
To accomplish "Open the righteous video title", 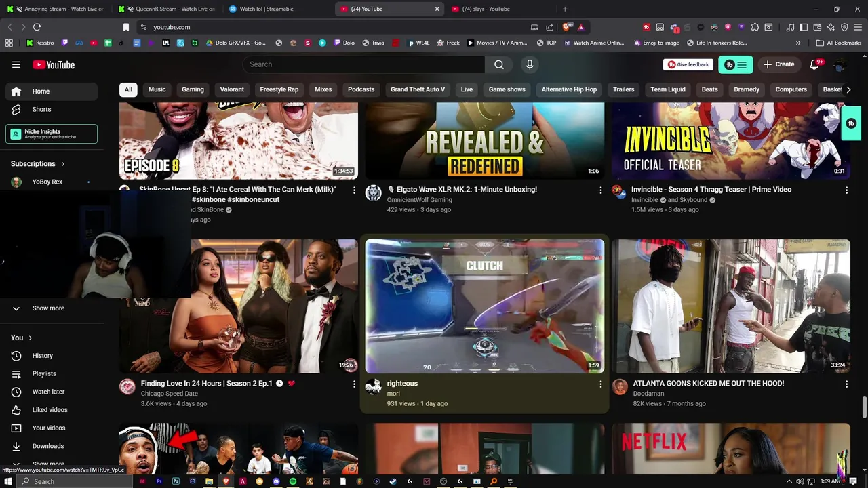I will (402, 384).
